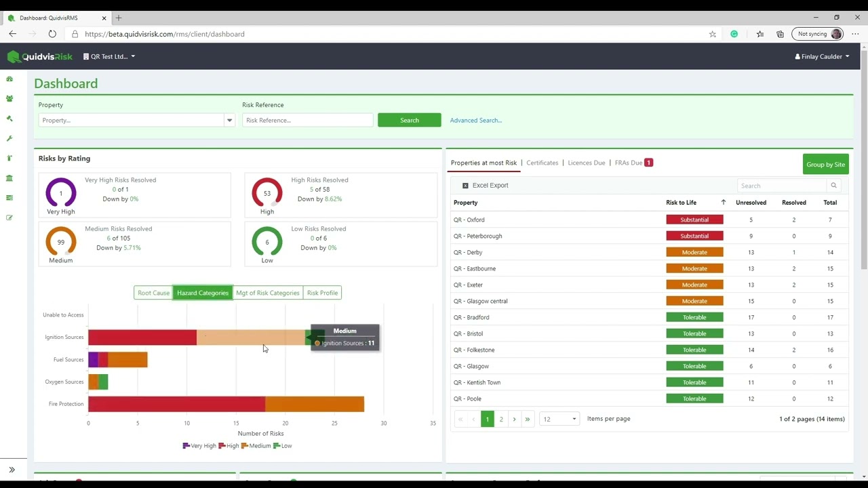Image resolution: width=868 pixels, height=488 pixels.
Task: Expand the Property combo box arrow
Action: 229,121
